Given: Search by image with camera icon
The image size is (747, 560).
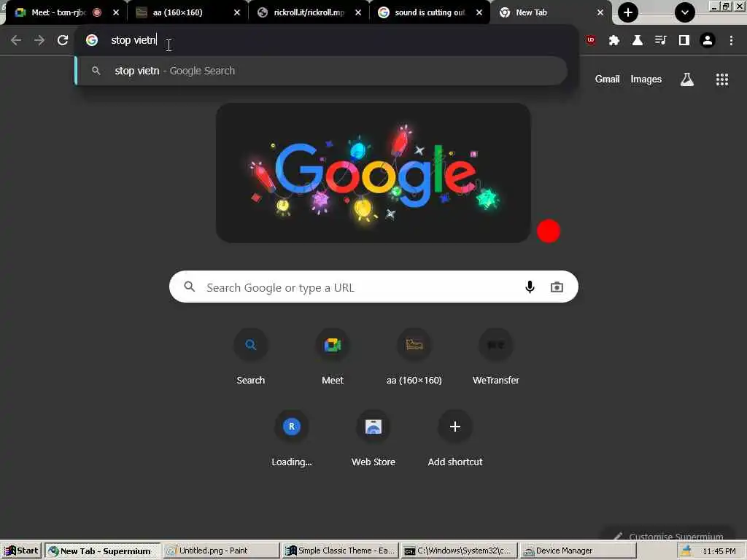Looking at the screenshot, I should [x=557, y=287].
